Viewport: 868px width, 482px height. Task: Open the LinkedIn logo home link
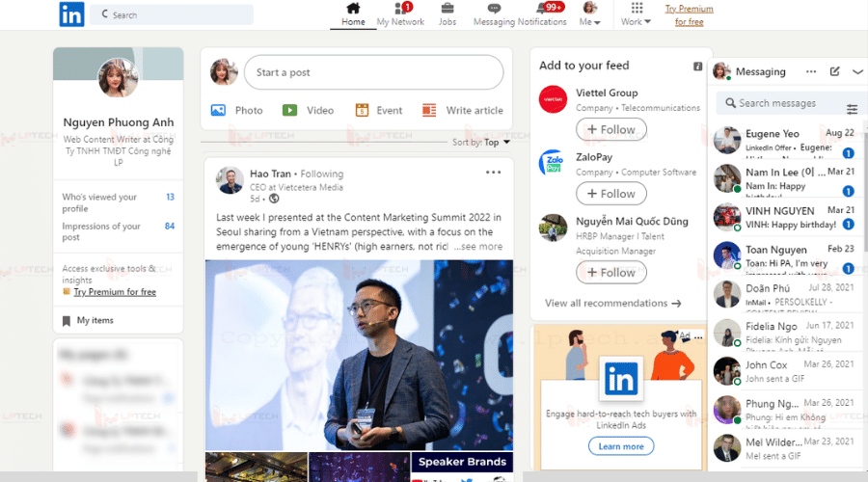(72, 14)
